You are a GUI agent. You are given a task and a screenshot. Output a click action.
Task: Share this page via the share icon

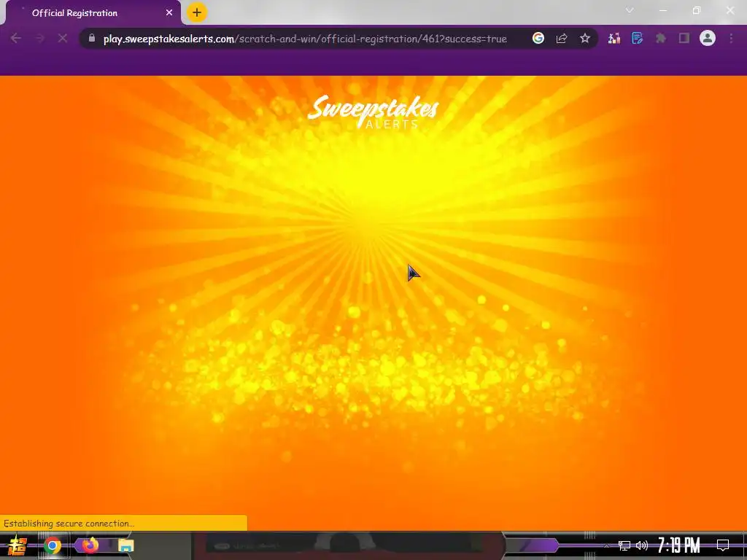[x=562, y=39]
